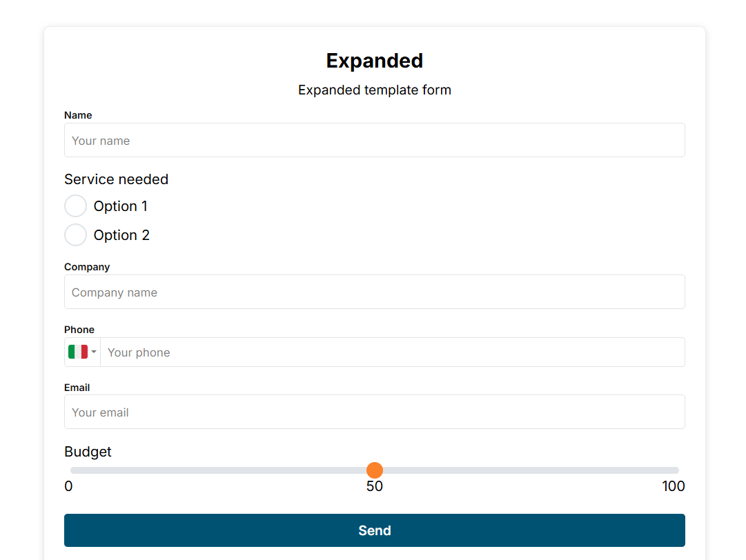Focus the Your phone input field
The width and height of the screenshot is (746, 560).
click(392, 352)
